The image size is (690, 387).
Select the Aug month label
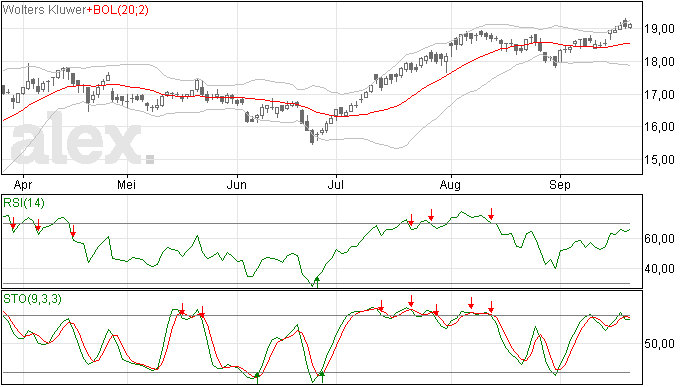pos(450,184)
